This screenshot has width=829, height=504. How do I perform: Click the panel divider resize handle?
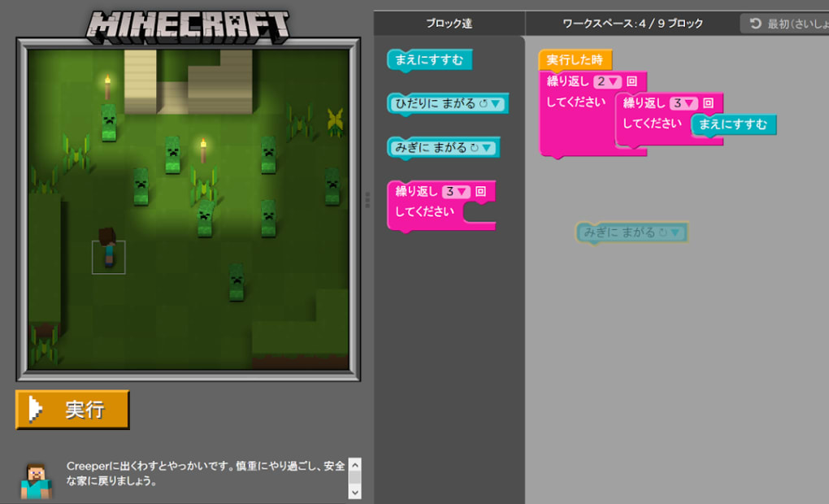pyautogui.click(x=367, y=200)
